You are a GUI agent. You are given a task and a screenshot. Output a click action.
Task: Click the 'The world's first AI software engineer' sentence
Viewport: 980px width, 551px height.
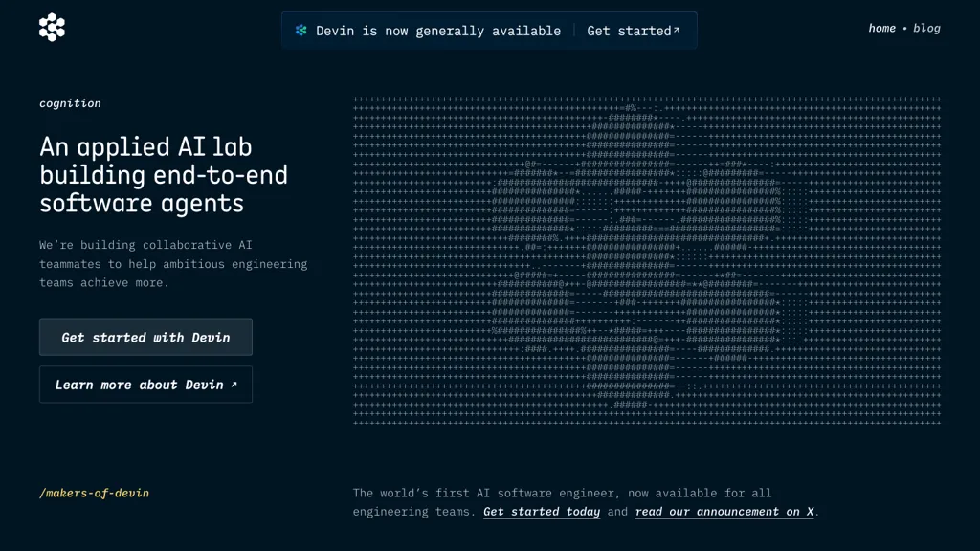(x=586, y=502)
